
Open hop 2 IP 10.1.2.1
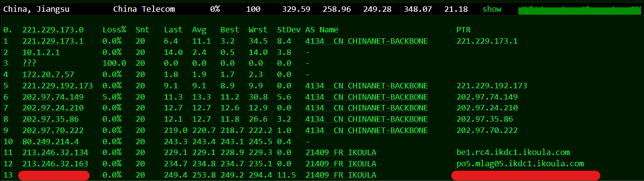click(x=41, y=52)
